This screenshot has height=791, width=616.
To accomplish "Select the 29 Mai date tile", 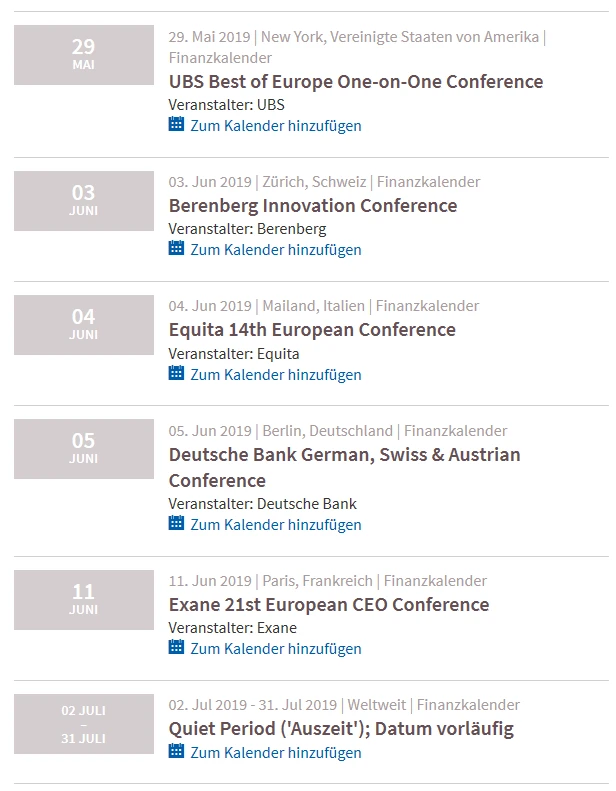I will 84,55.
